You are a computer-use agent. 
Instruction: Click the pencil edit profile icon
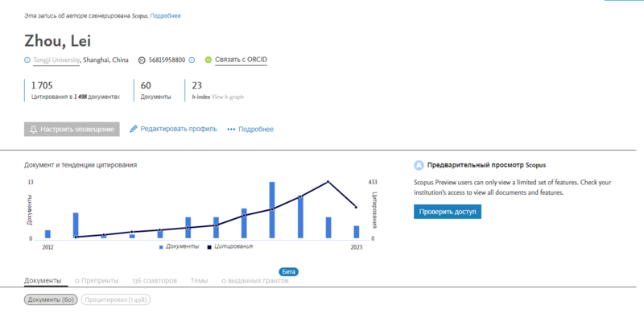134,129
